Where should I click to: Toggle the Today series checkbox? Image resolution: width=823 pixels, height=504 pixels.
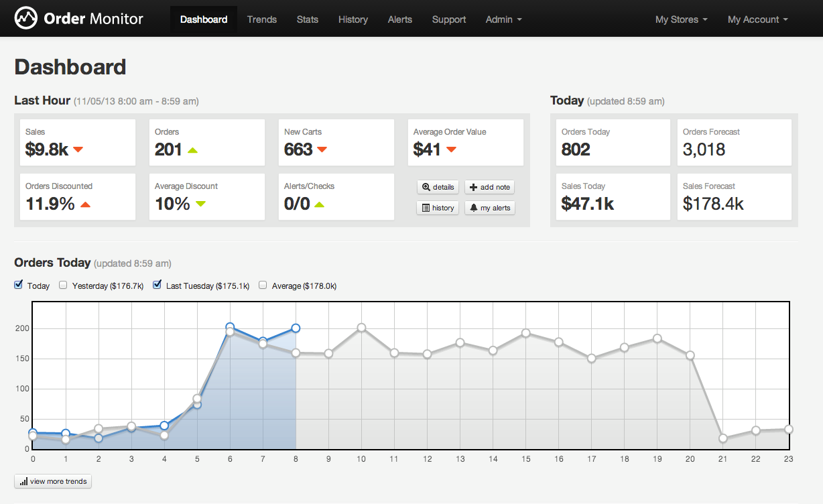[19, 285]
